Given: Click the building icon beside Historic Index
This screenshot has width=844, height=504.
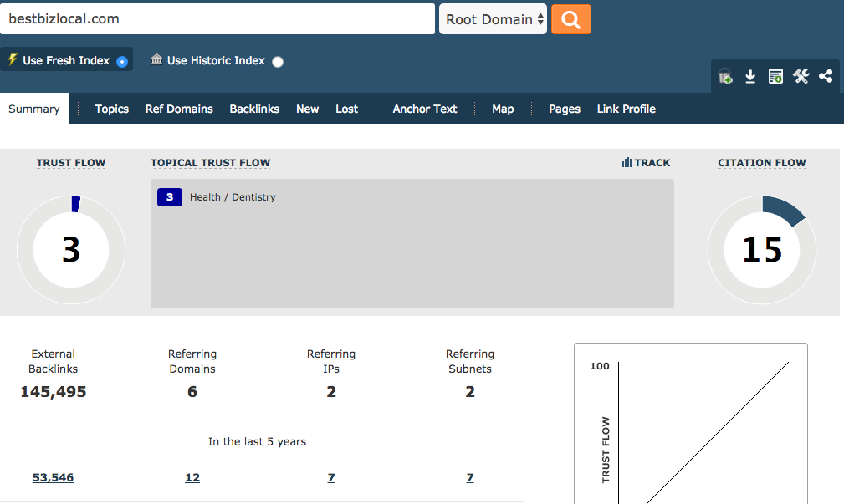Looking at the screenshot, I should point(156,59).
